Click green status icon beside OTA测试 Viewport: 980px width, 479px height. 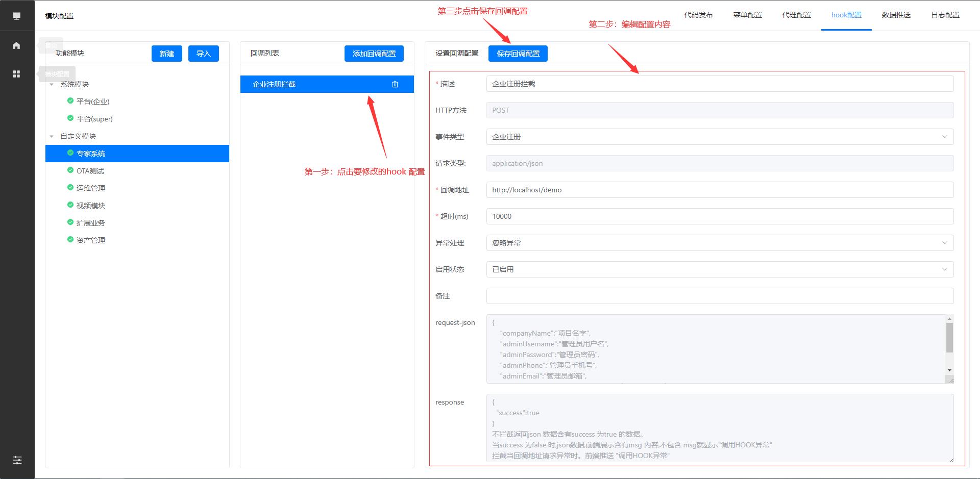[x=70, y=170]
